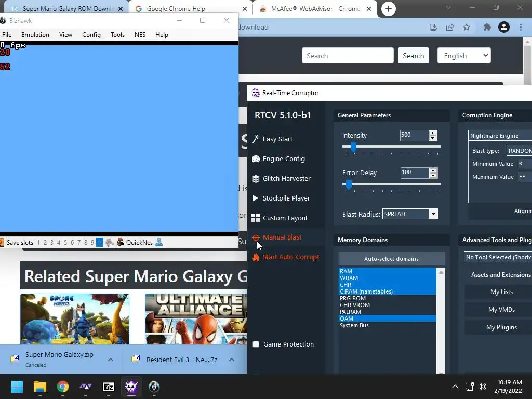Expand Super Mario Galaxy.zip download options
Image resolution: width=532 pixels, height=399 pixels.
111,360
